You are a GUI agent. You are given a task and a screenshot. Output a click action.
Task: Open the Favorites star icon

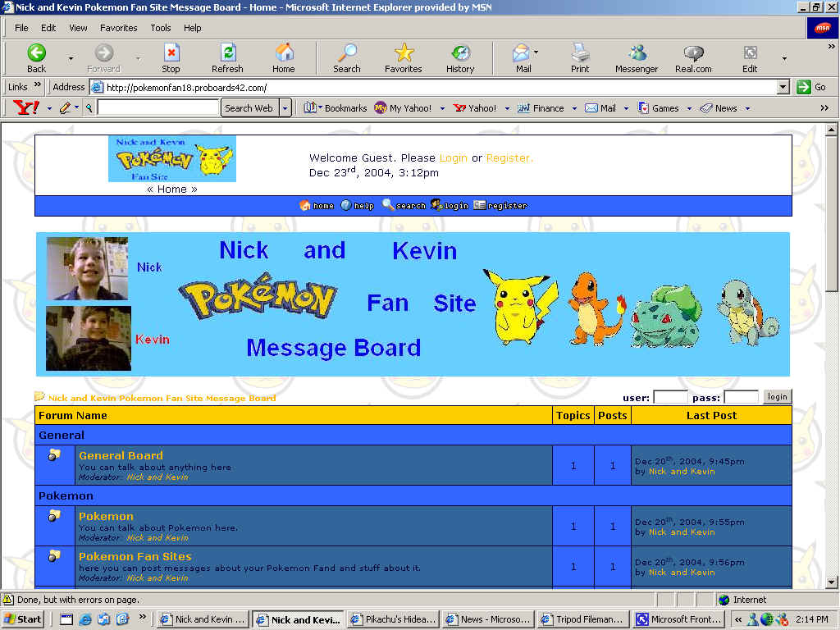click(x=404, y=54)
